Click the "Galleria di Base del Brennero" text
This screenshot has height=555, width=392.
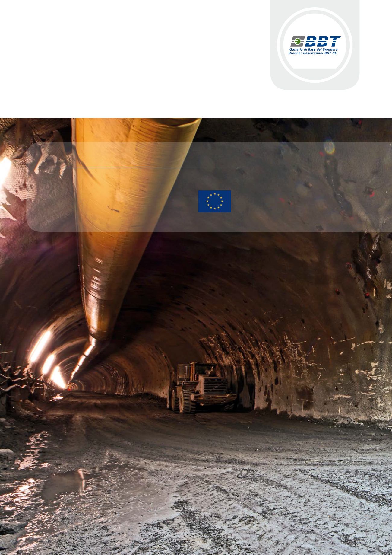point(313,49)
